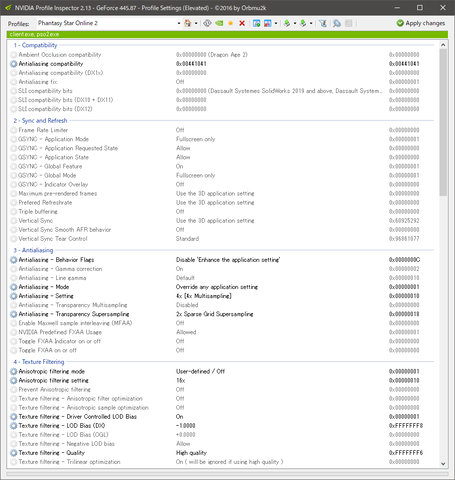Click the funnel filter icon in toolbar

pyautogui.click(x=323, y=23)
